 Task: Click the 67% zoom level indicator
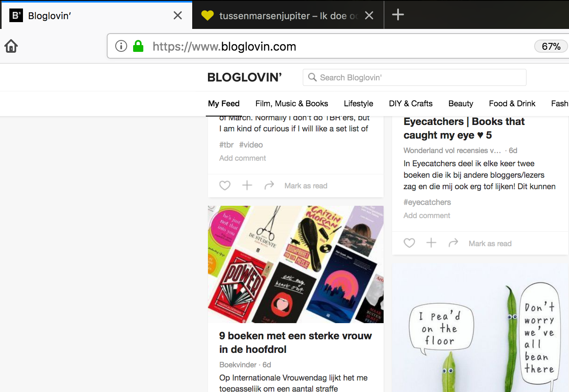click(551, 46)
